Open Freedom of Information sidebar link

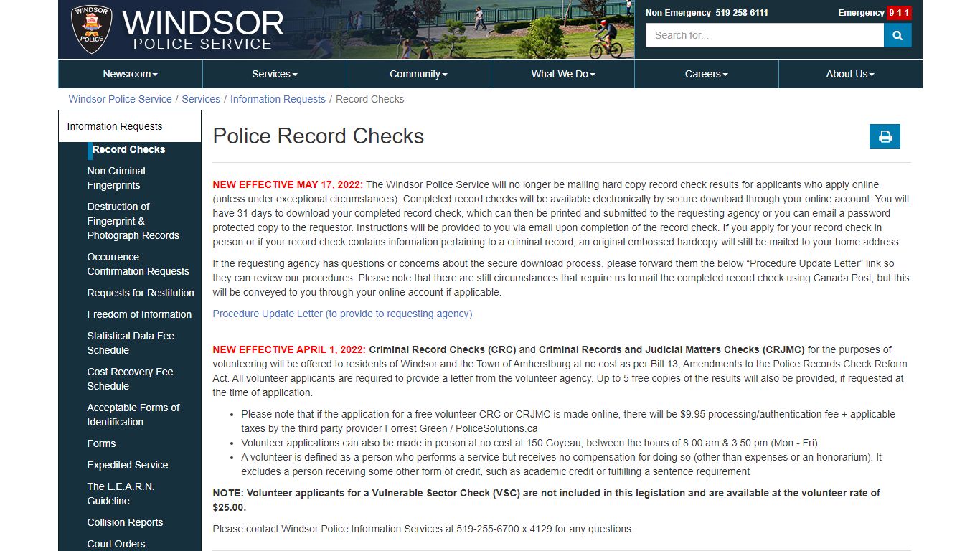(x=139, y=314)
